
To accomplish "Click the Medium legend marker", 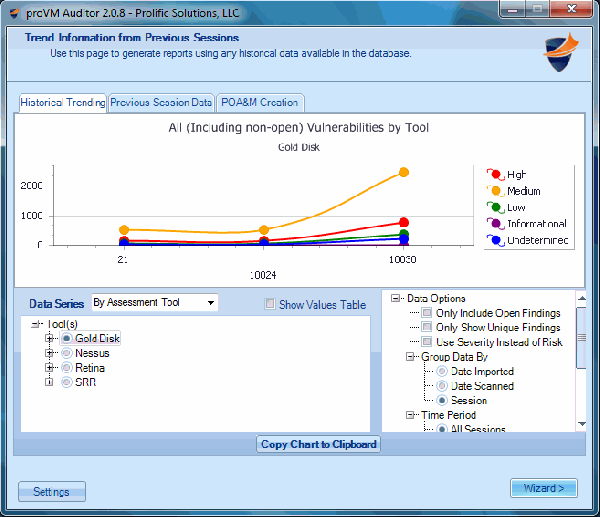I will tap(496, 191).
